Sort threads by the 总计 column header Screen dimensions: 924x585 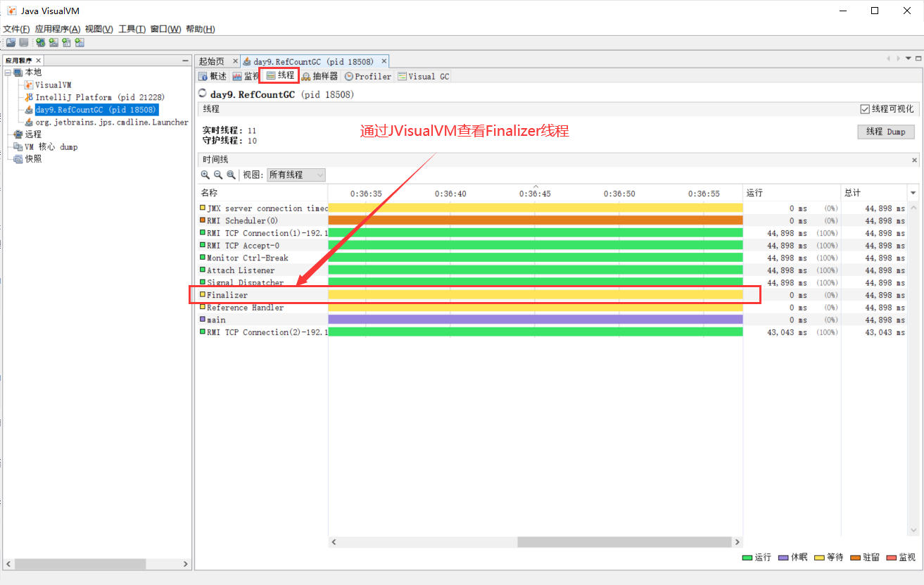pos(875,193)
